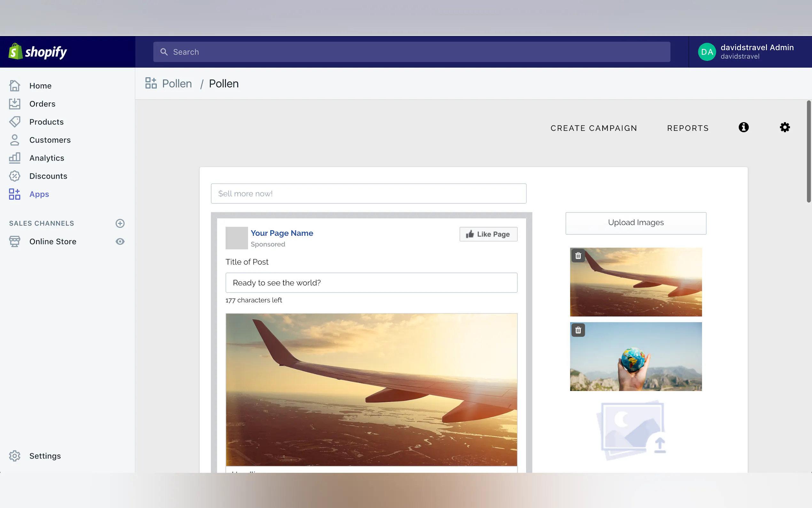Switch to Reports tab
This screenshot has height=508, width=812.
[x=688, y=128]
